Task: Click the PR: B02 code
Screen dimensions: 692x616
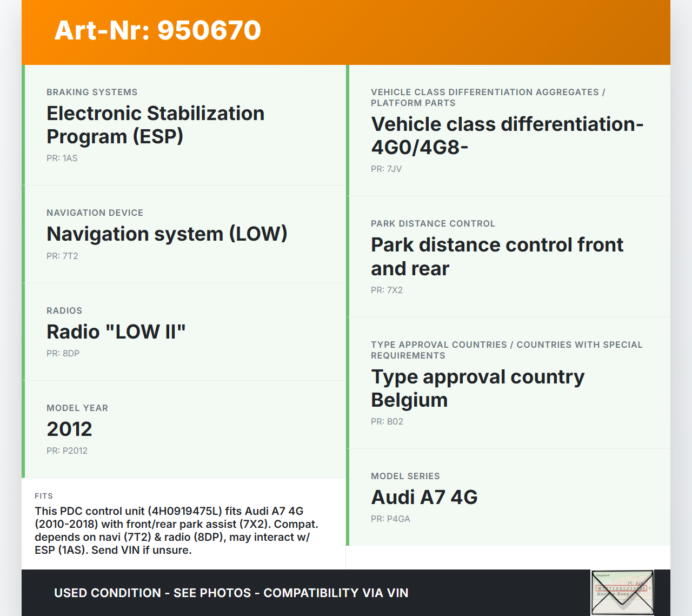Action: click(387, 421)
